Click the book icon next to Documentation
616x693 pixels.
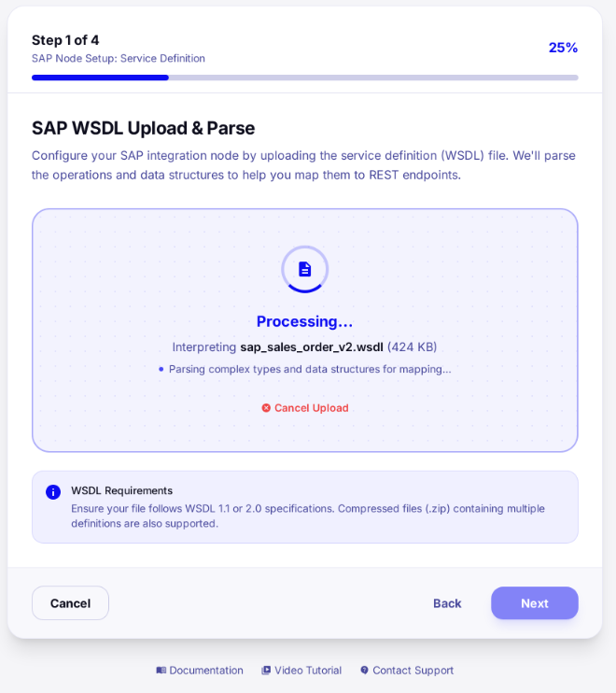161,670
